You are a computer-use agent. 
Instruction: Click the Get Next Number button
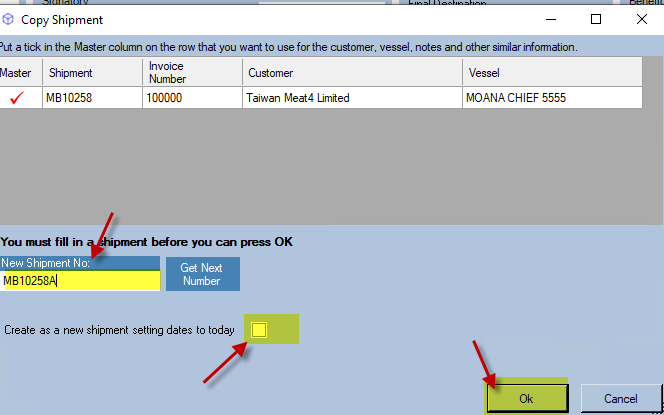point(203,274)
